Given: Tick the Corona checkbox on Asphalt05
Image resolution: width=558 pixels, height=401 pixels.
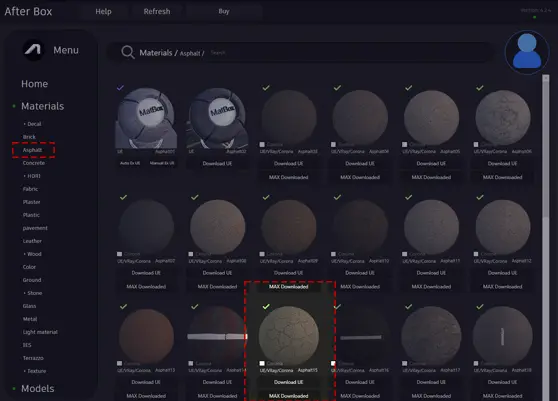Looking at the screenshot, I should [x=405, y=144].
